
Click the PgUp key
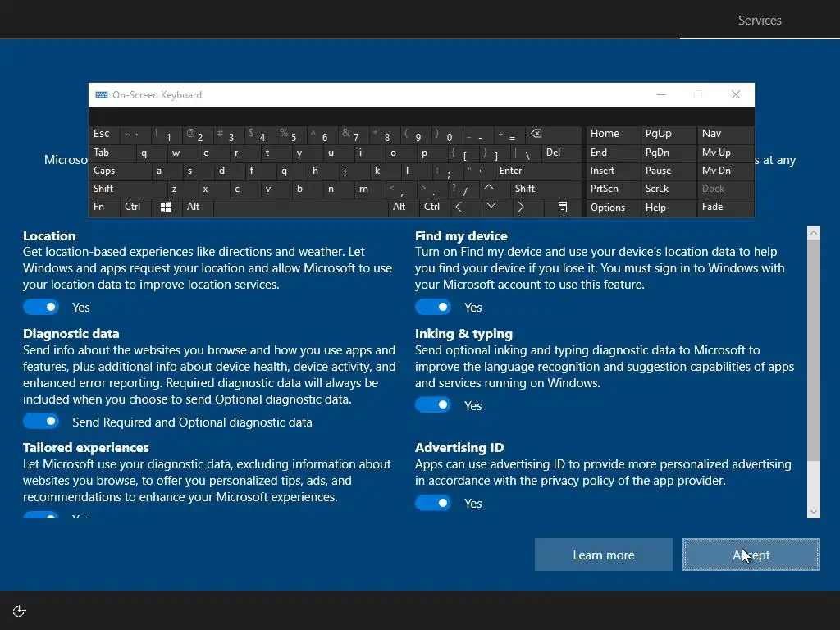(x=668, y=134)
